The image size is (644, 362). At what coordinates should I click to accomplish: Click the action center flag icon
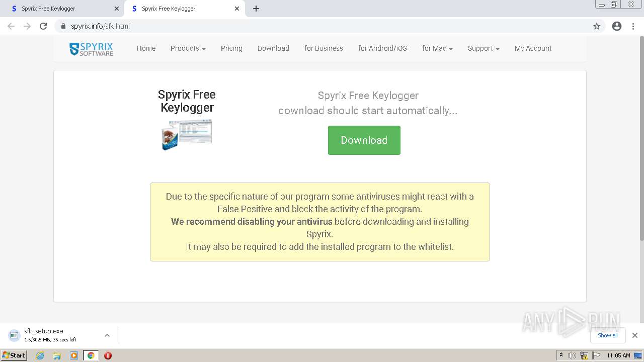click(596, 355)
